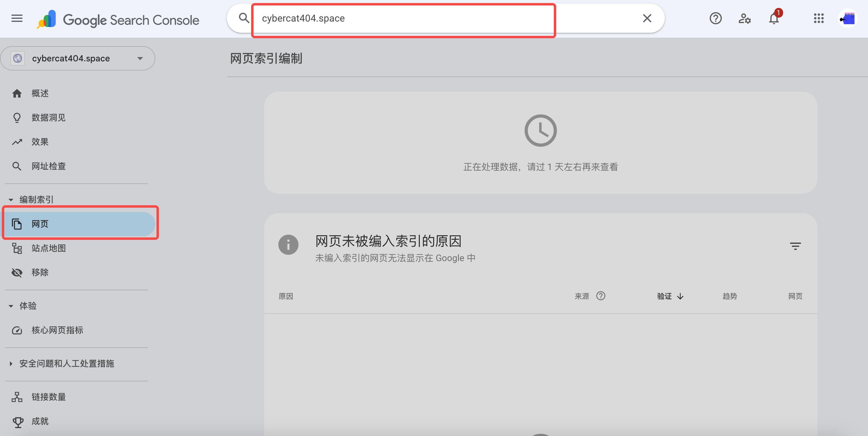This screenshot has height=436, width=868.
Task: Click the home icon beside 概述
Action: click(x=17, y=93)
